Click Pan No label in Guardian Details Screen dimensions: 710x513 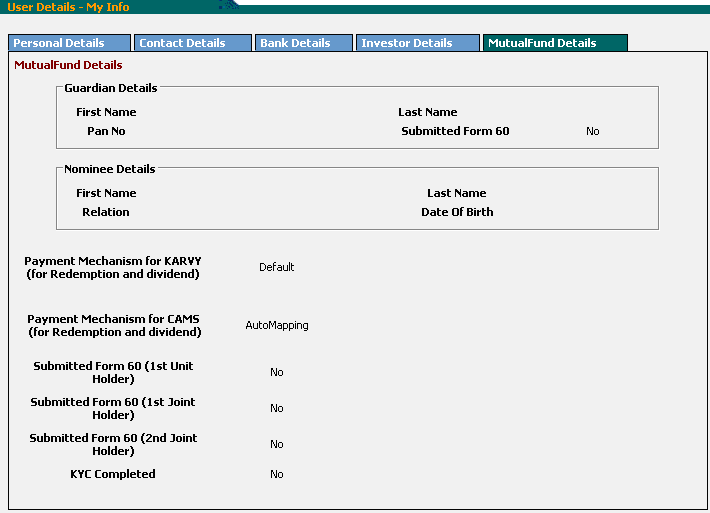pos(106,131)
